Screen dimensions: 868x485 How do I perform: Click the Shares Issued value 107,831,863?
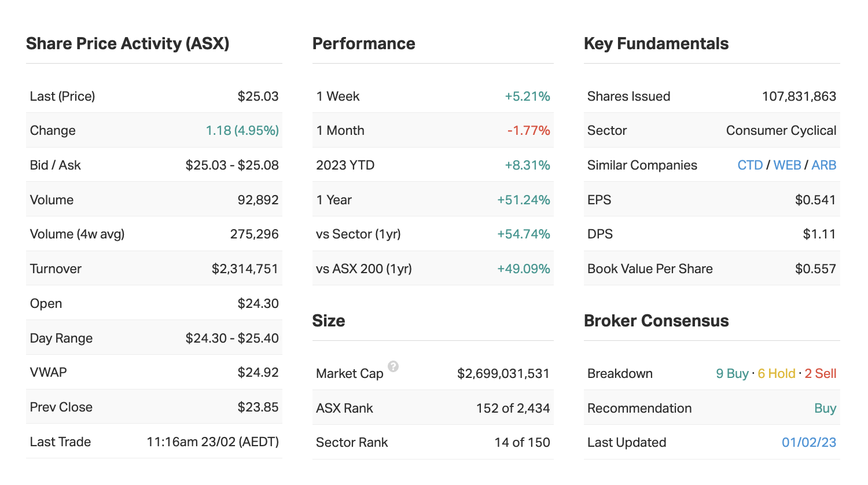[799, 96]
